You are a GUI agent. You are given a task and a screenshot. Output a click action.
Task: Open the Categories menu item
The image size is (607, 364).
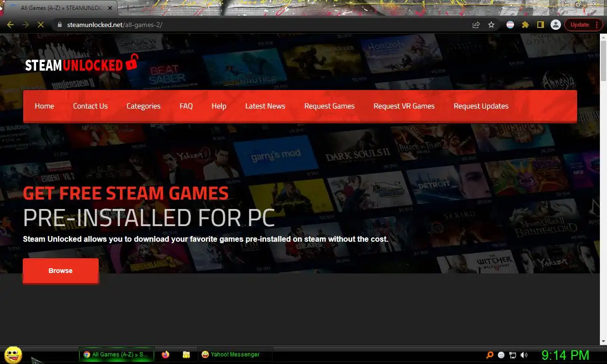pos(143,106)
